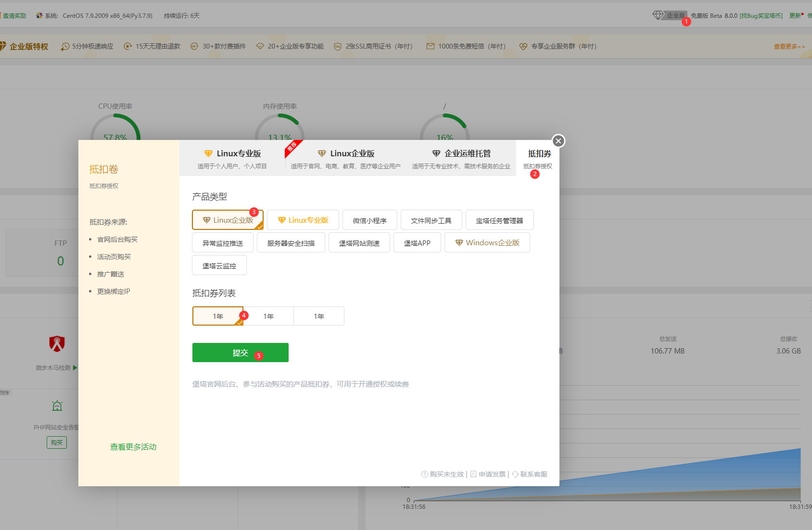Open 联系客服 link

(533, 474)
